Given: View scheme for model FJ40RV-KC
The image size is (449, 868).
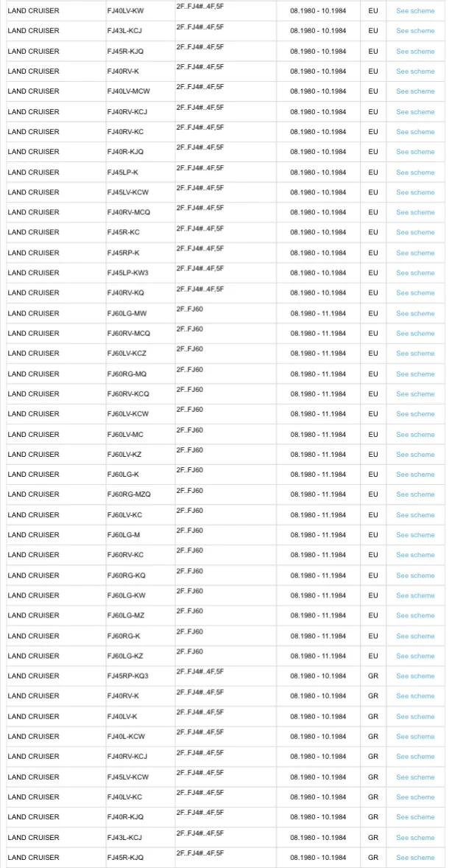Looking at the screenshot, I should (415, 132).
